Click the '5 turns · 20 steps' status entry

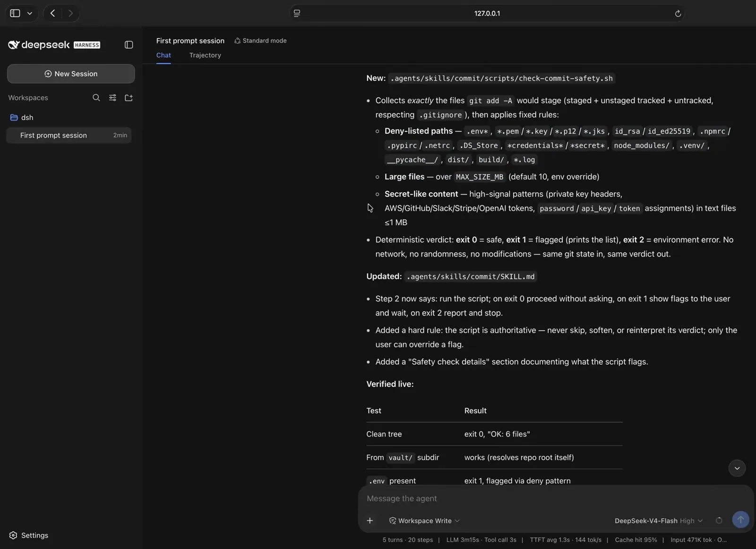coord(408,540)
